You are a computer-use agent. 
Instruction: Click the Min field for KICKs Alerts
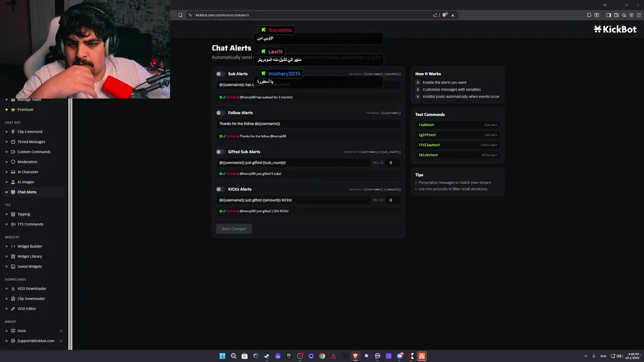click(393, 200)
